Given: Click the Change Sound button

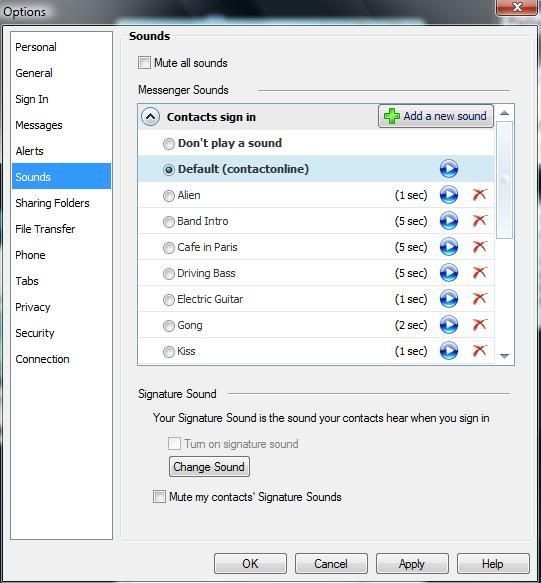Looking at the screenshot, I should pyautogui.click(x=209, y=467).
